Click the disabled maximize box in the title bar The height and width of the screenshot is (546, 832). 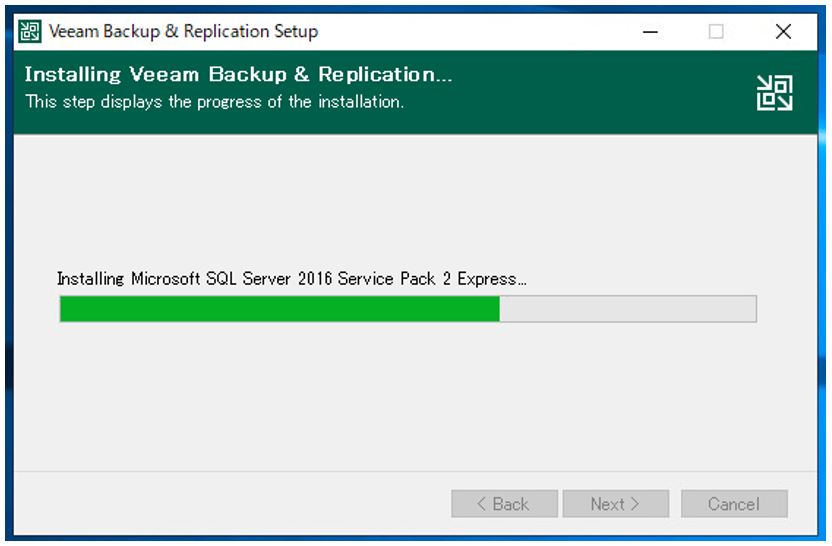click(x=716, y=32)
